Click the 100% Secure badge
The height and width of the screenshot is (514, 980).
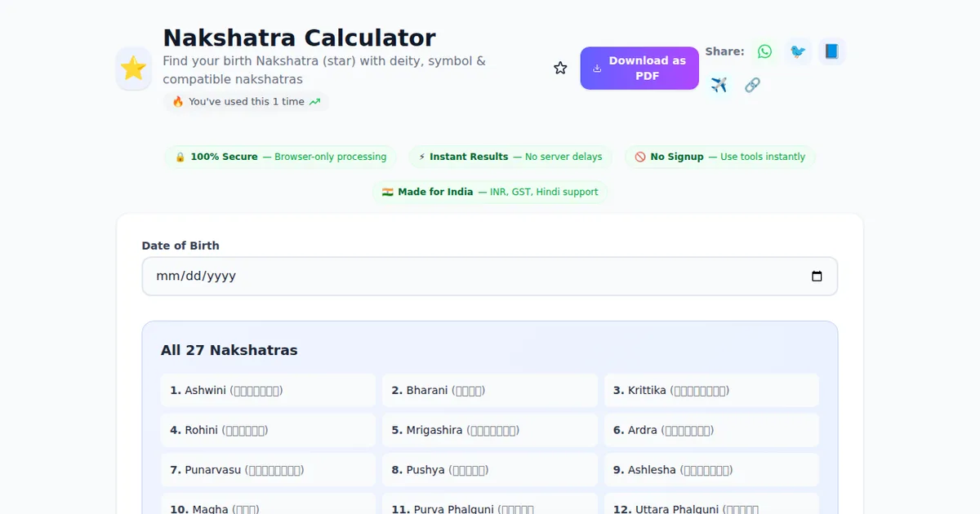pos(280,157)
